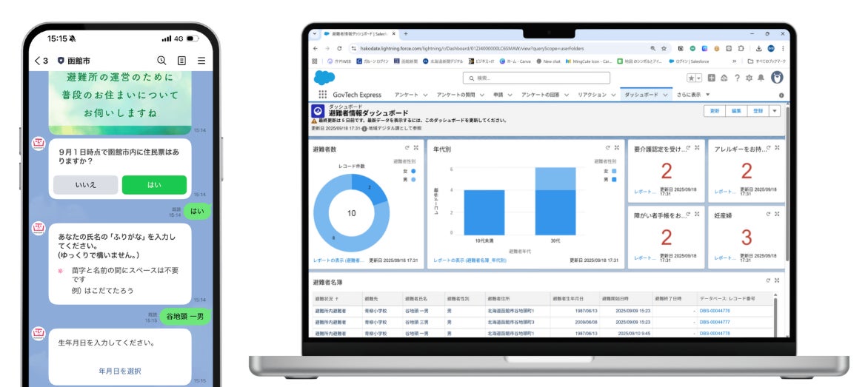Image resolution: width=868 pixels, height=387 pixels.
Task: Bookmark this page with the star icon
Action: [664, 49]
